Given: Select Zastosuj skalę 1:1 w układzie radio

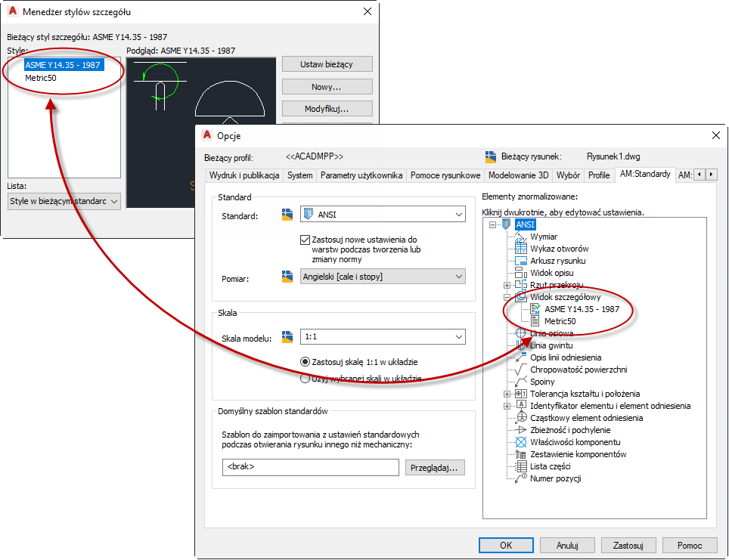Looking at the screenshot, I should [305, 361].
